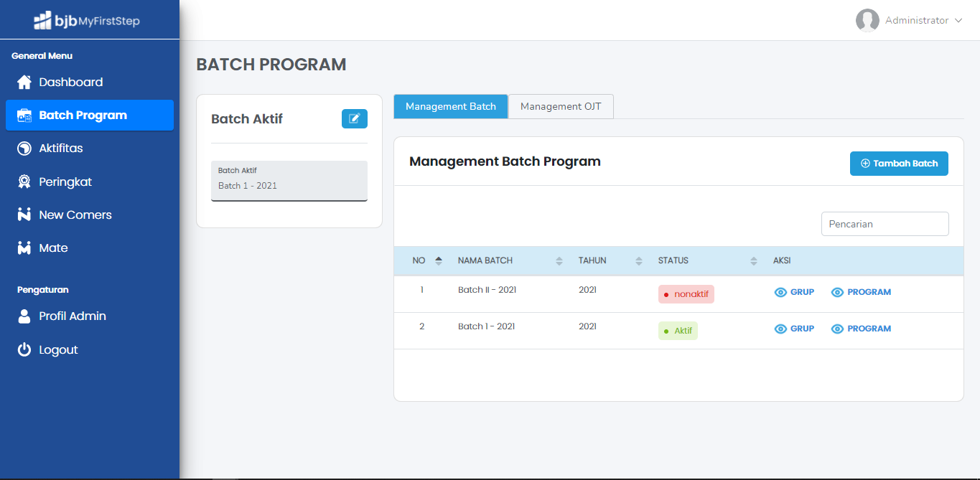Click the Tambah Batch button
The image size is (980, 480).
tap(899, 164)
